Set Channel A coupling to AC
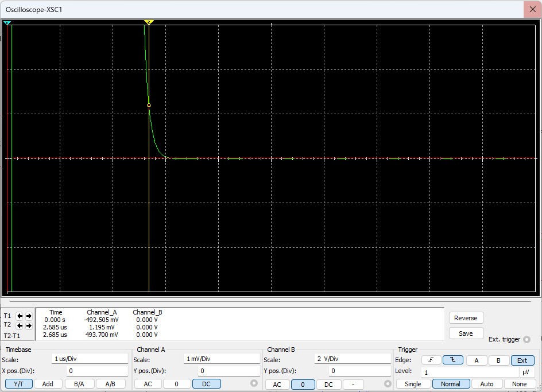This screenshot has height=392, width=542. (148, 384)
